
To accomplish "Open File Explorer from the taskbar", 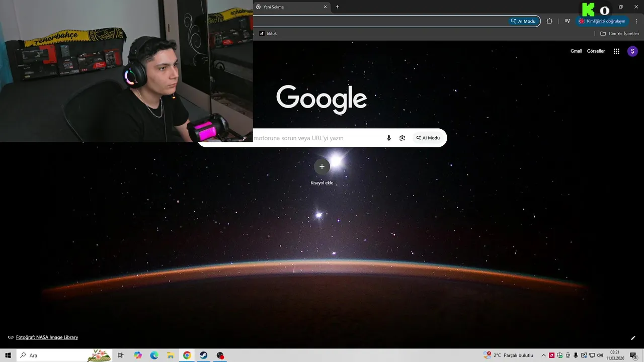I will pyautogui.click(x=170, y=355).
